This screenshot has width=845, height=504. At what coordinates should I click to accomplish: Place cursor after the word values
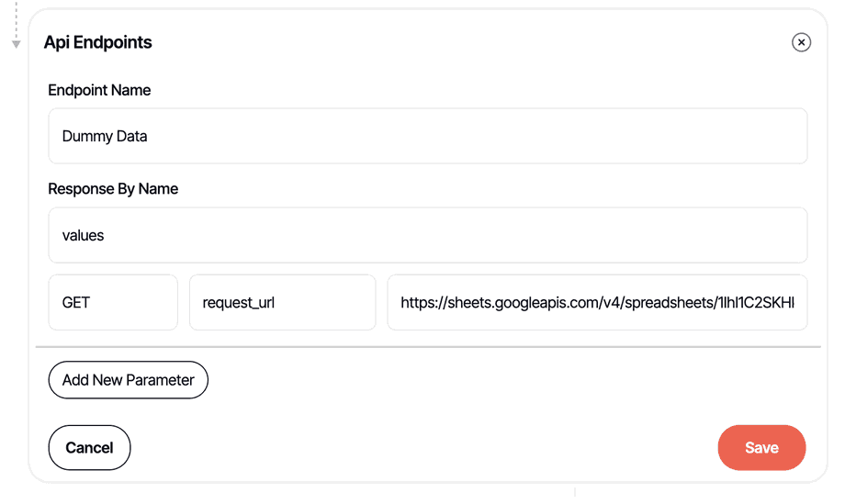click(106, 235)
